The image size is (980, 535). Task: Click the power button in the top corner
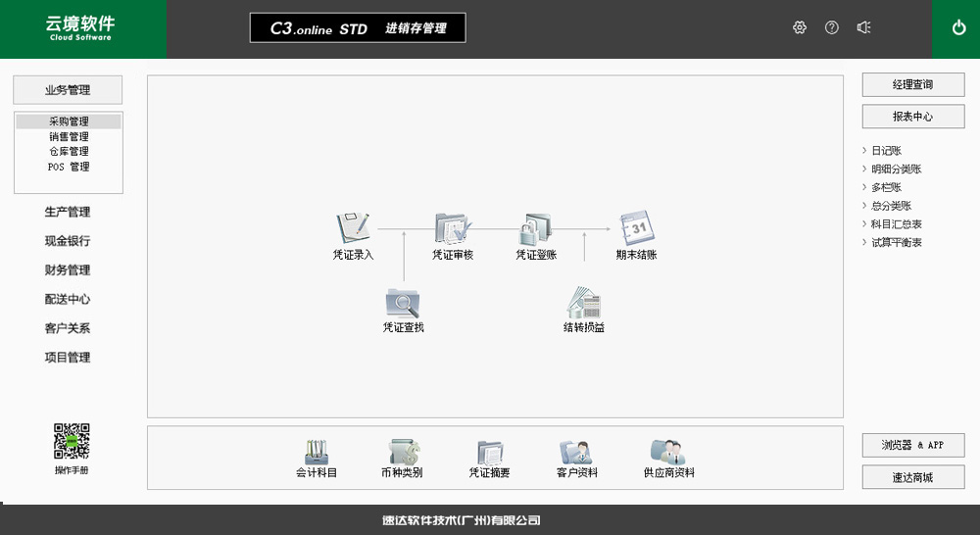[958, 28]
